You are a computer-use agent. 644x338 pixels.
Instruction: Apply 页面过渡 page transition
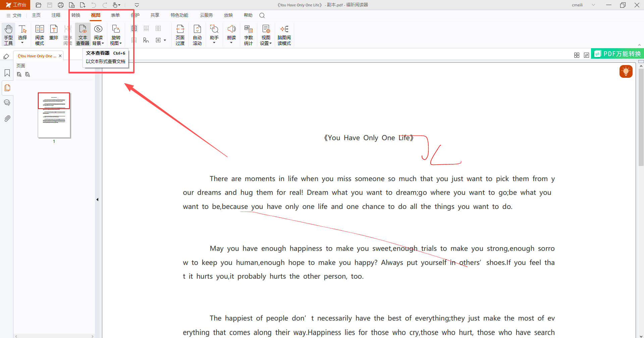pos(180,34)
